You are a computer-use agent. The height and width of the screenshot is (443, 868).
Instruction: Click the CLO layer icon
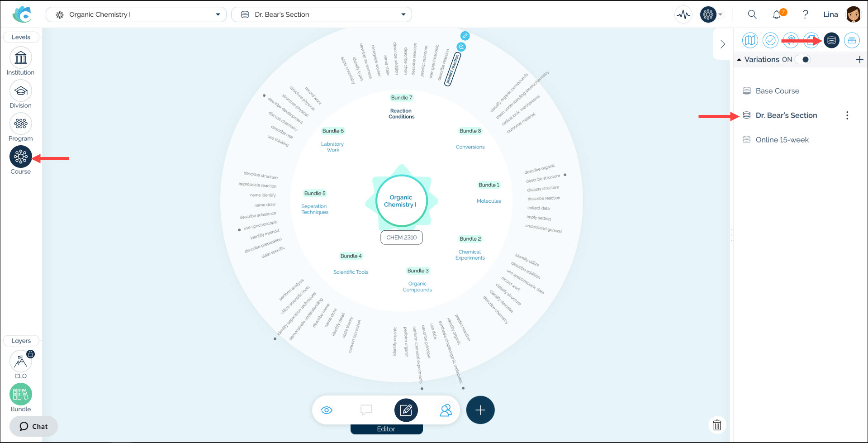[x=21, y=362]
